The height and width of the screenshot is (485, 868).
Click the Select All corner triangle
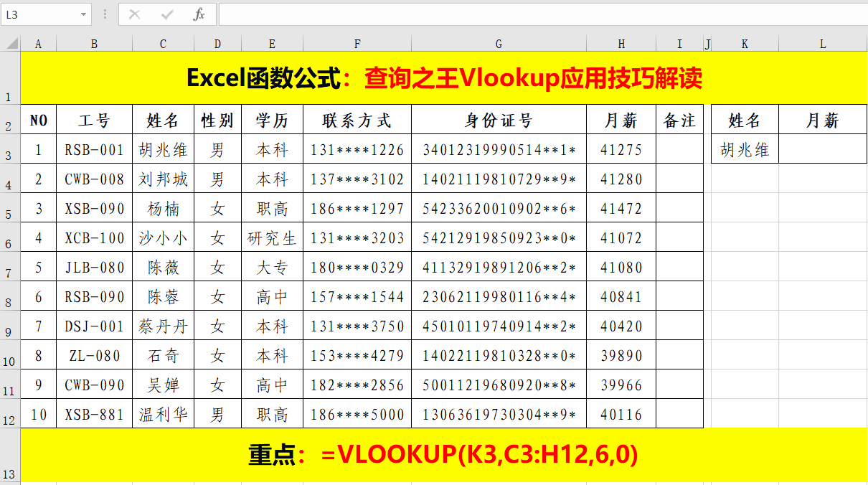11,44
